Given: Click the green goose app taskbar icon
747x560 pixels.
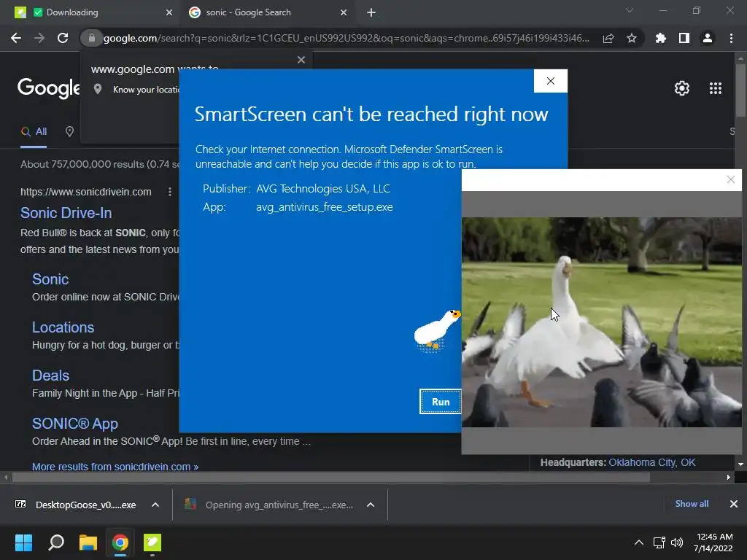Looking at the screenshot, I should [x=152, y=542].
